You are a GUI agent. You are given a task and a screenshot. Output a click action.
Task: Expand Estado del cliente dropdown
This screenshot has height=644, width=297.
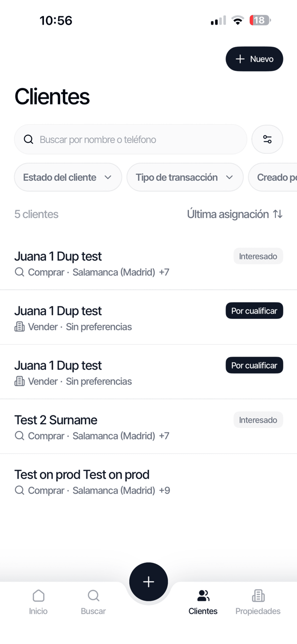(x=68, y=177)
